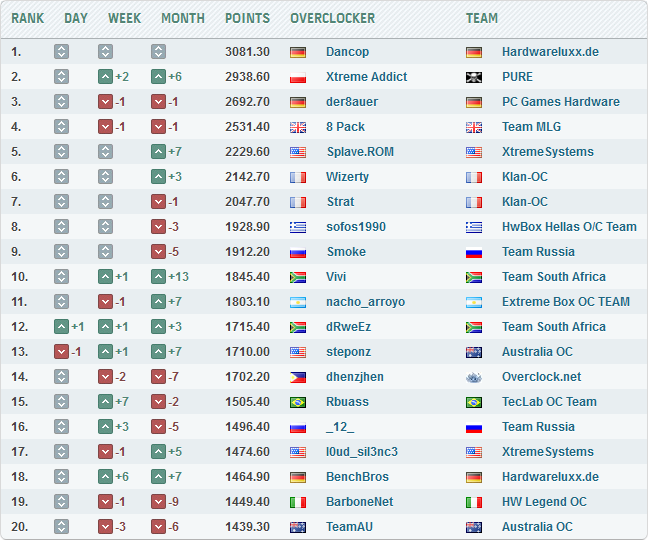Viewport: 648px width, 540px height.
Task: Click the German flag beside Dancop
Action: point(298,52)
